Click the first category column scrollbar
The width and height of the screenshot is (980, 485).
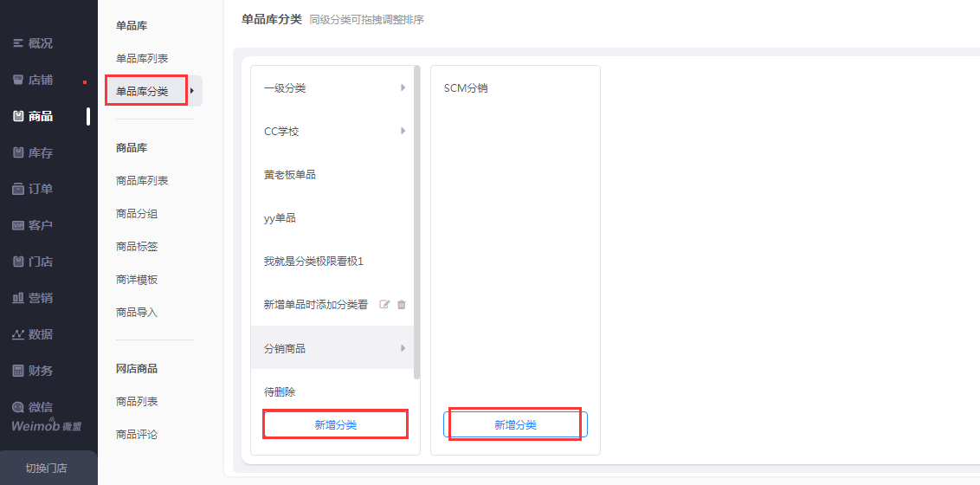417,223
